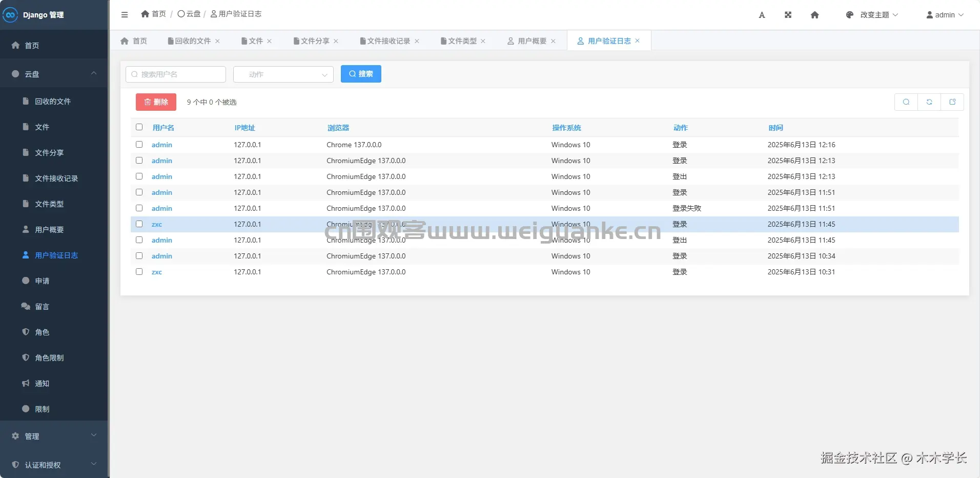Switch to the 文件分享 tab

click(312, 41)
